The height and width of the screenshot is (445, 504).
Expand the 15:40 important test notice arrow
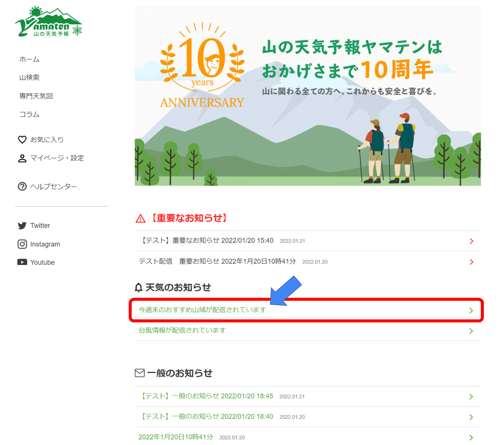tap(471, 241)
